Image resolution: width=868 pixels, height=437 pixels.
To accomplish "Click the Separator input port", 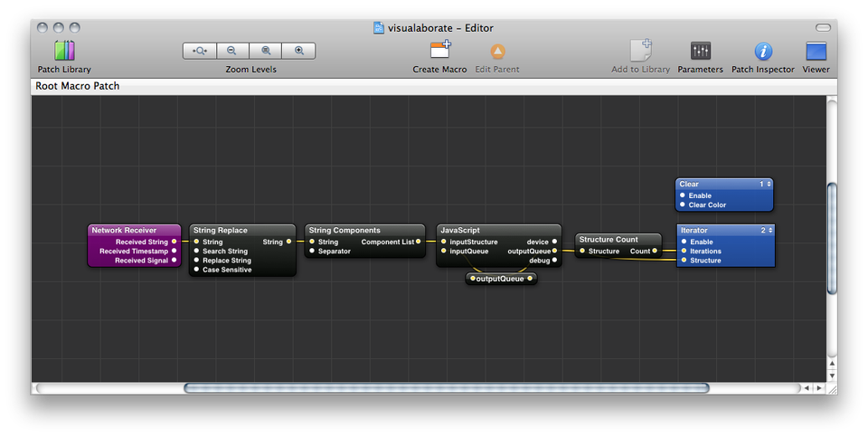I will click(x=312, y=251).
